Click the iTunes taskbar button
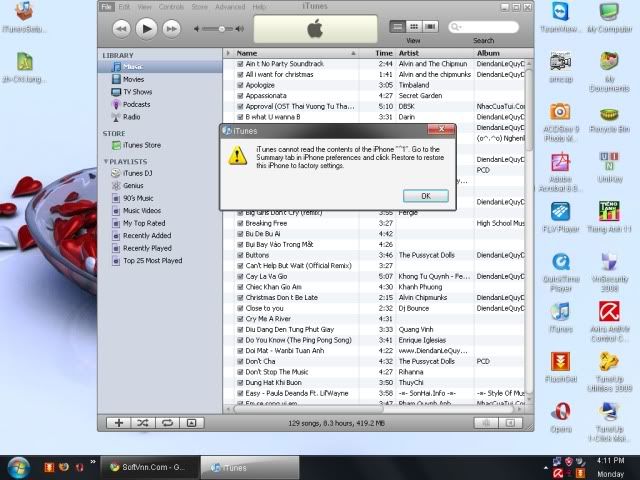This screenshot has height=480, width=640. click(x=250, y=467)
